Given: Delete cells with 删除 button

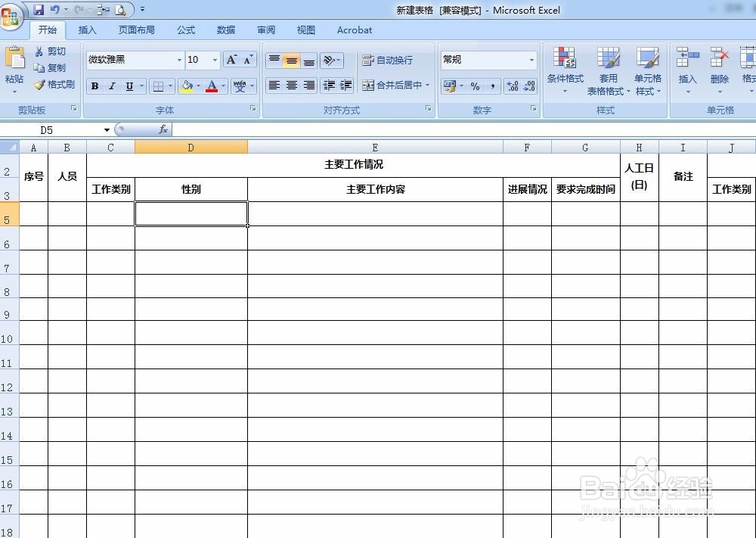Looking at the screenshot, I should 720,70.
